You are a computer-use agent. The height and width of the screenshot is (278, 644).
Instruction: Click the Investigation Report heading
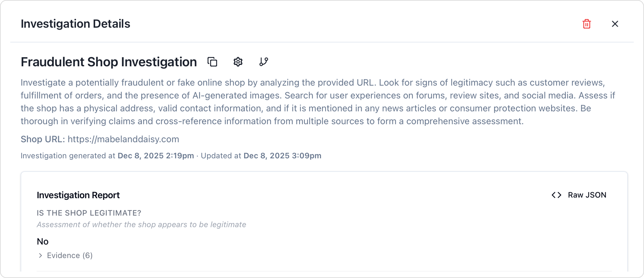pos(78,195)
